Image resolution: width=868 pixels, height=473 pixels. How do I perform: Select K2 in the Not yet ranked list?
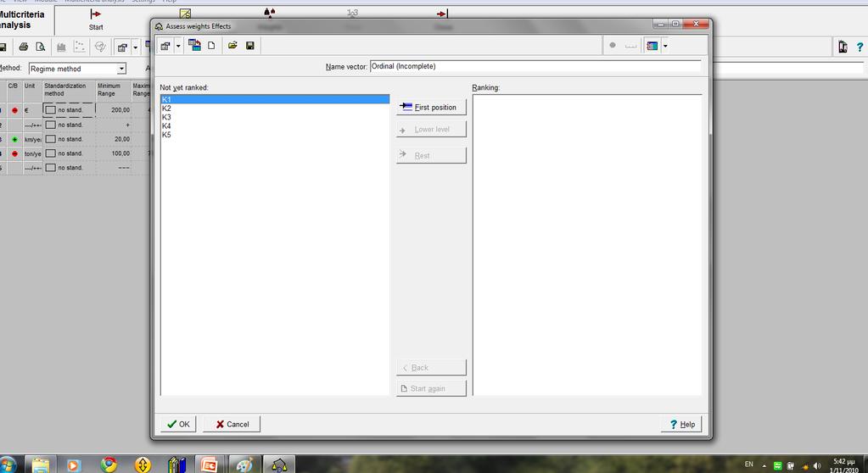[275, 109]
